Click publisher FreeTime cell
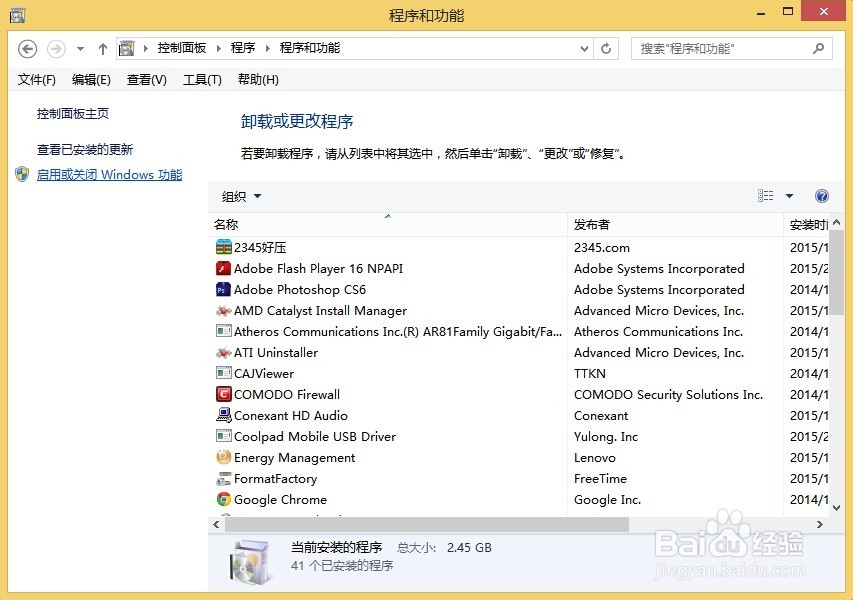Viewport: 853px width, 600px height. click(600, 479)
